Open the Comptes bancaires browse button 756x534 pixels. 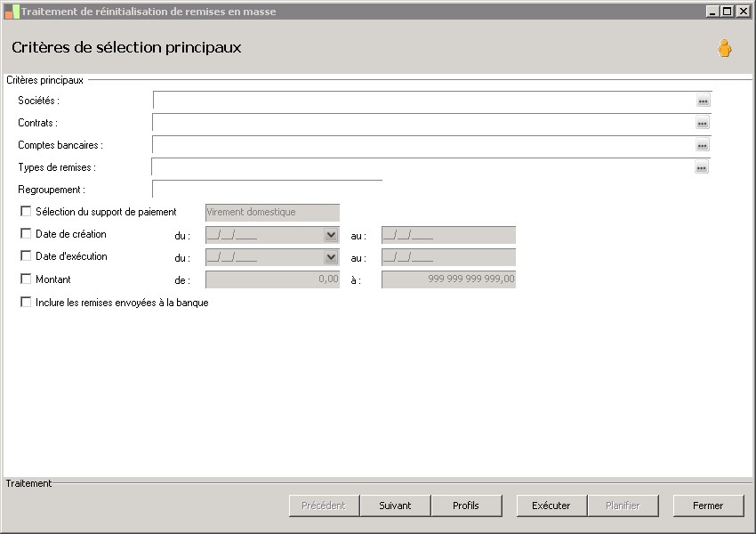(703, 146)
